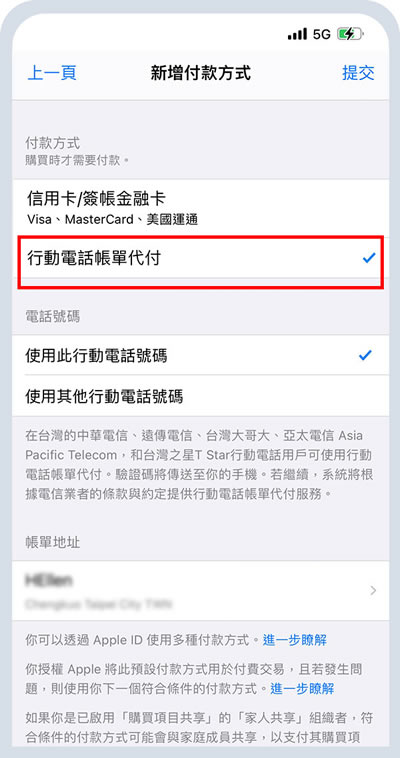Tap the battery charging icon in status bar

[x=350, y=34]
